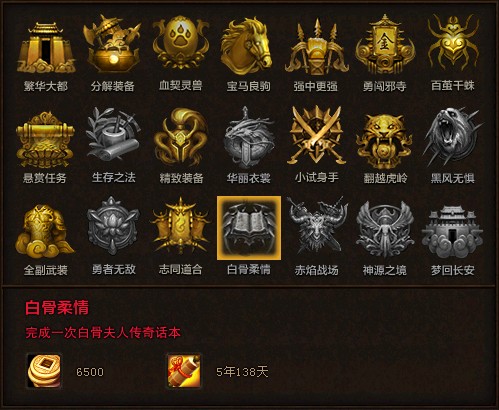This screenshot has width=499, height=410.
Task: Click the gold coin reward icon
Action: coord(44,371)
